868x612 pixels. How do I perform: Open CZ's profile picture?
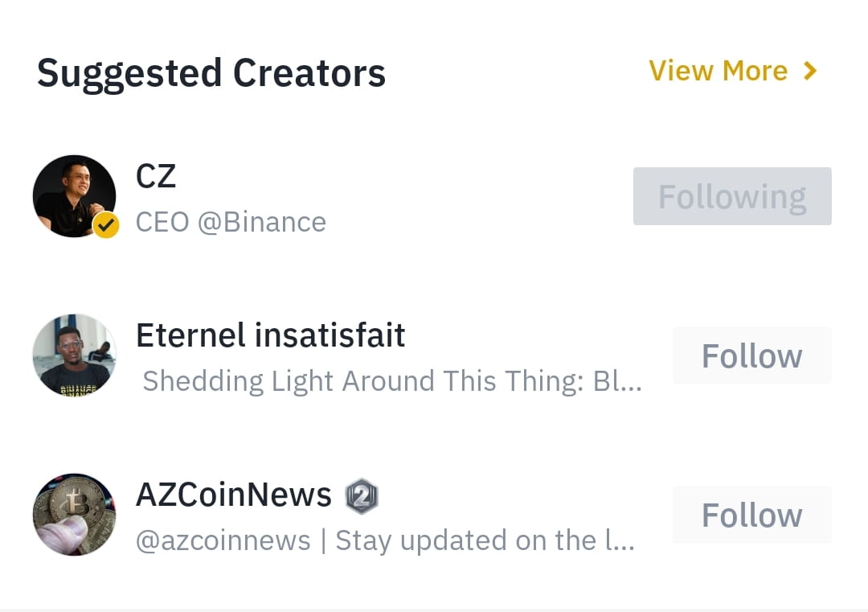point(74,195)
